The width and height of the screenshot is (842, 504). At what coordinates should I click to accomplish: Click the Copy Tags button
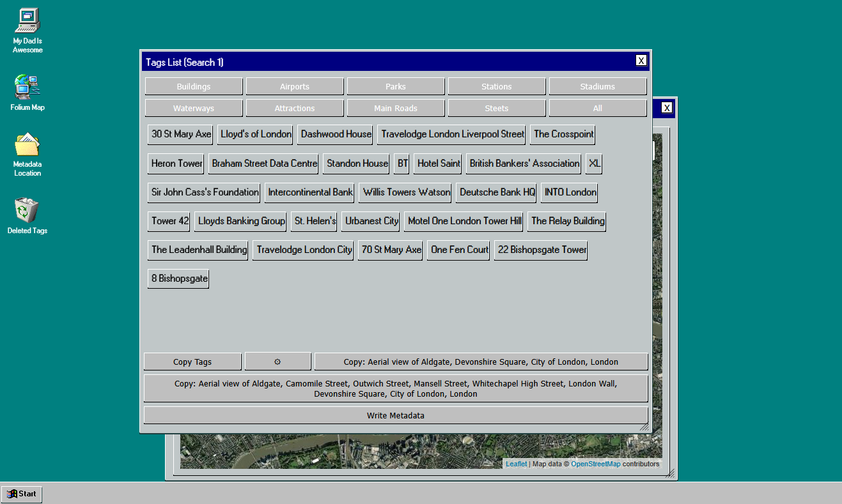192,362
